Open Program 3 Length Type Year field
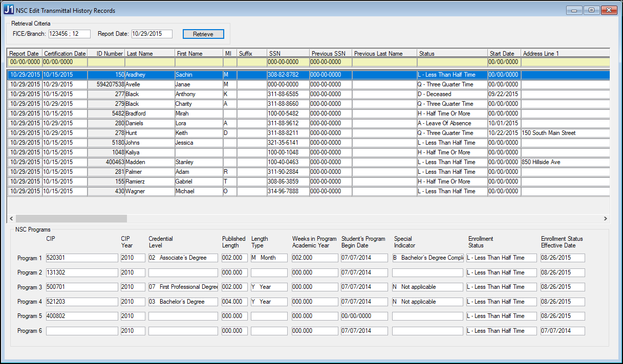Screen dimensions: 623x364 click(269, 287)
